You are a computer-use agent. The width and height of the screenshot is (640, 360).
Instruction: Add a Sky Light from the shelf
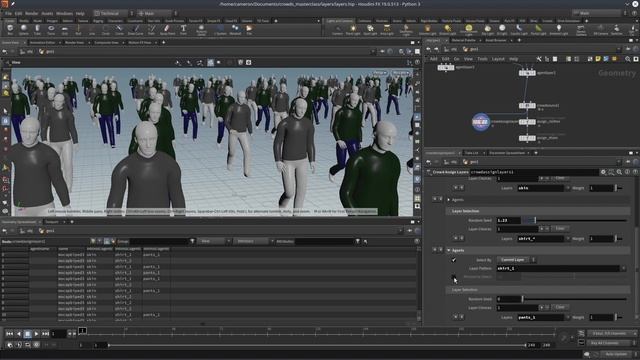pyautogui.click(x=487, y=29)
